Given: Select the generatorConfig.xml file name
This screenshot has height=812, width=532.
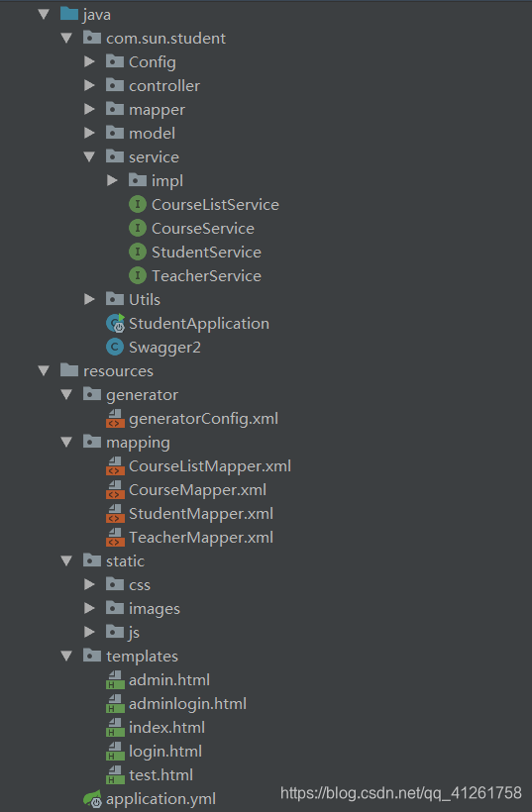Looking at the screenshot, I should click(203, 419).
